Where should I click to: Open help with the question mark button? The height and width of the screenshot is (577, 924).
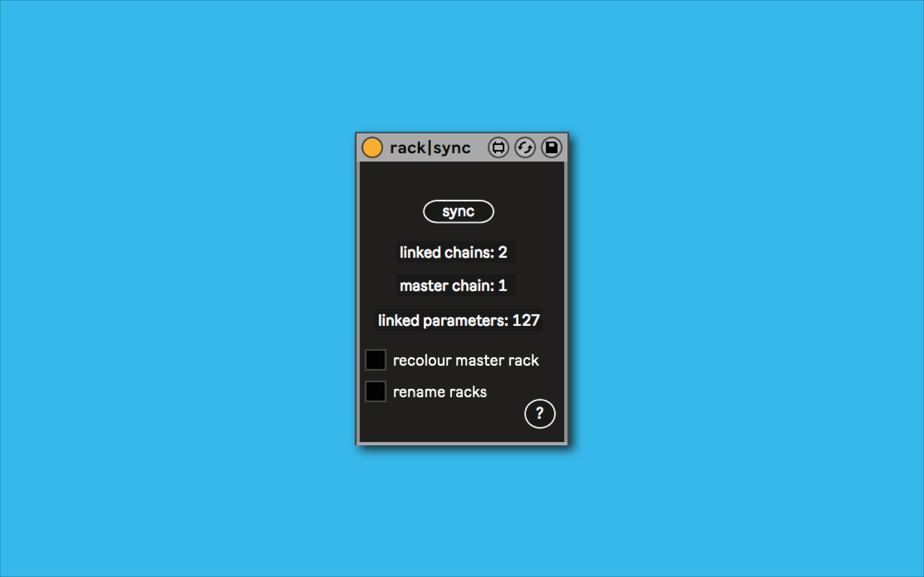540,414
